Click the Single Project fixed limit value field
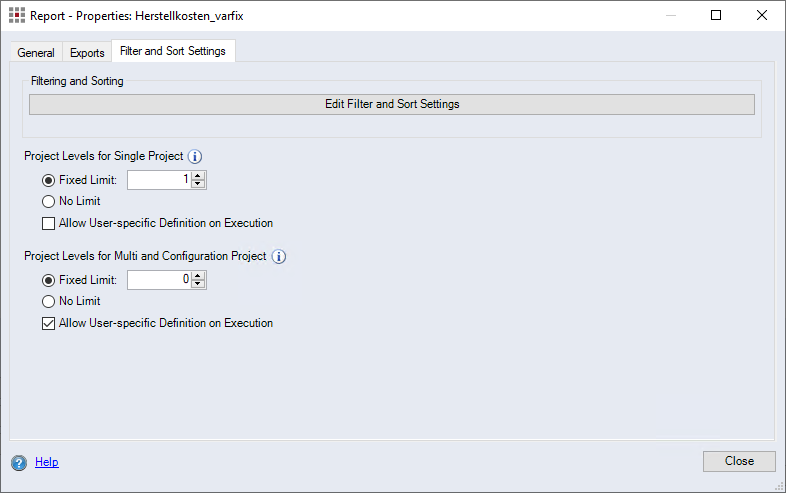 tap(159, 180)
